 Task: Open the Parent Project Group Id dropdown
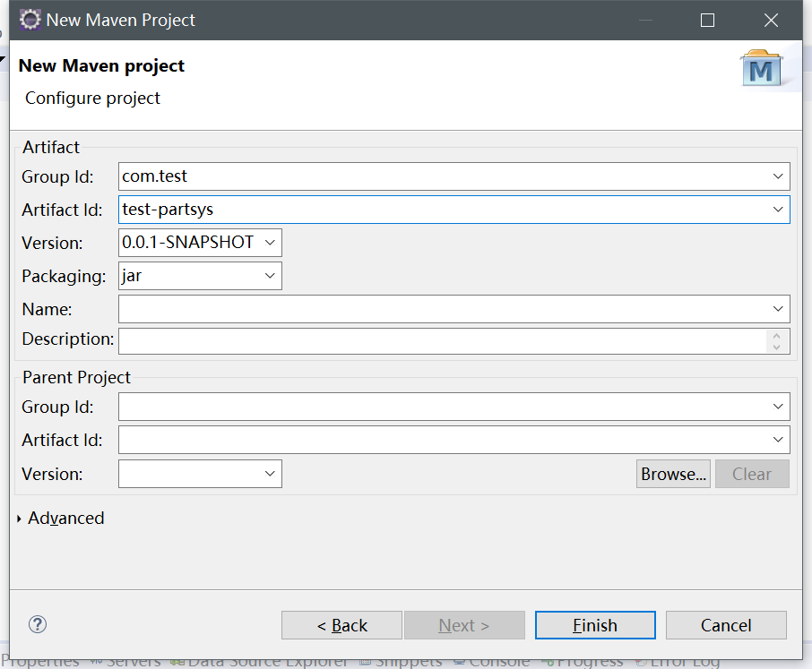point(777,407)
